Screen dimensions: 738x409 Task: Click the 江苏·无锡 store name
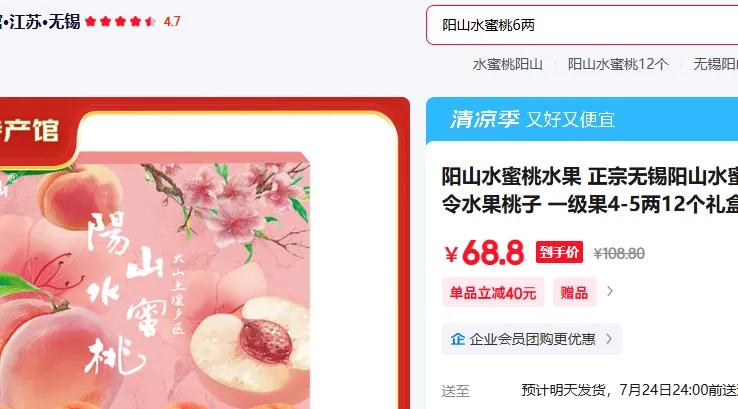[40, 22]
